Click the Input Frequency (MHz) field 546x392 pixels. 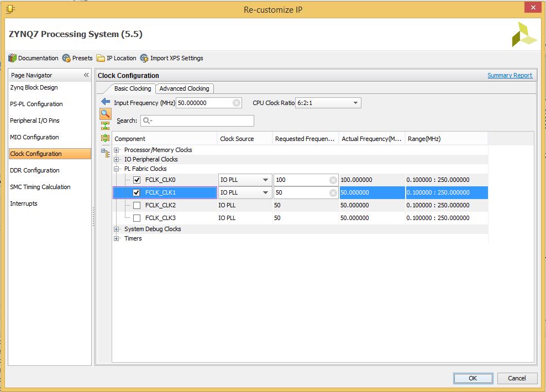(x=208, y=103)
